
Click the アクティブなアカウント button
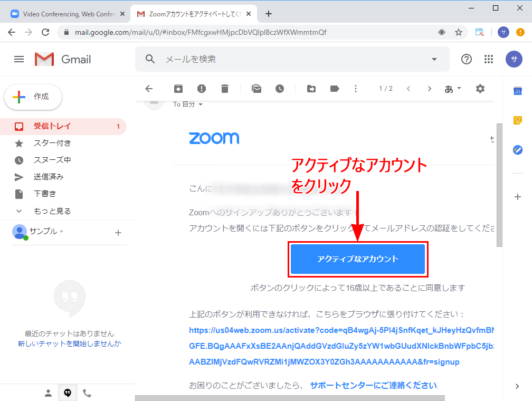(357, 259)
